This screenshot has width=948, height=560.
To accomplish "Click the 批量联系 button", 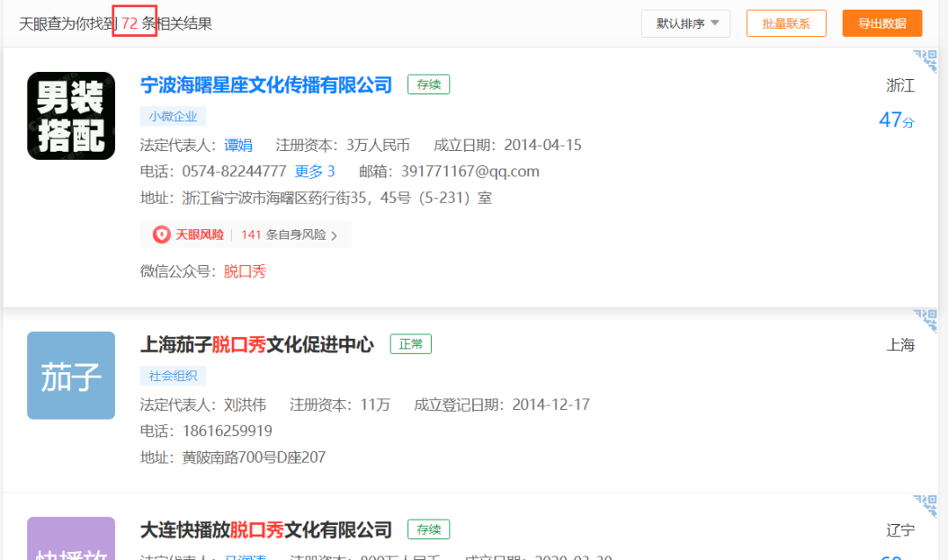I will 786,24.
